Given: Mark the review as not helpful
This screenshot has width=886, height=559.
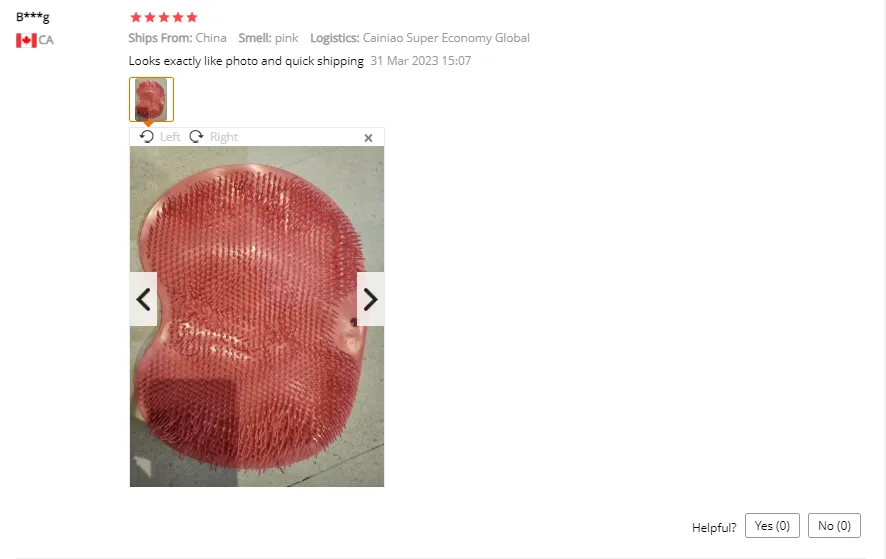Looking at the screenshot, I should [x=834, y=526].
